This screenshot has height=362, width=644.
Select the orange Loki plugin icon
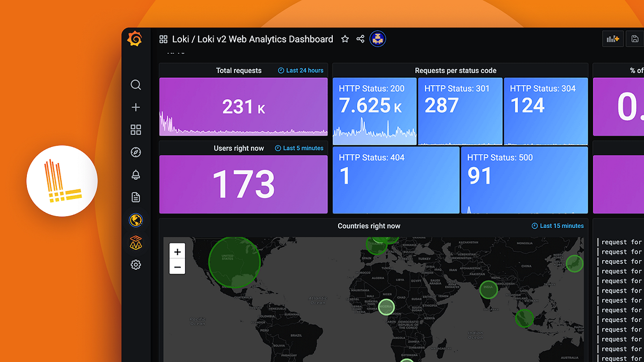tap(136, 242)
